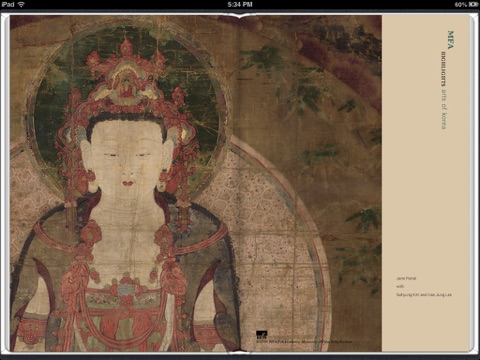Tap the battery icon in status bar
The width and height of the screenshot is (480, 360).
pyautogui.click(x=473, y=4)
